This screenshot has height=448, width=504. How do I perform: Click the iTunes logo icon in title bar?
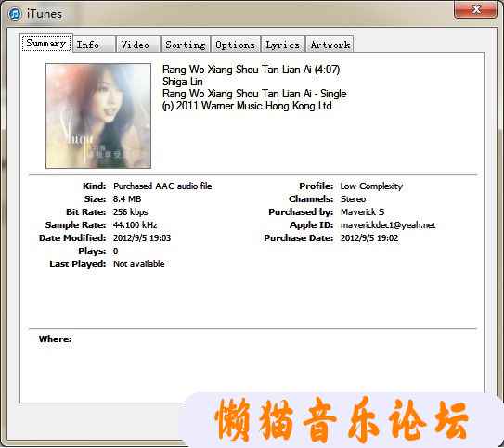15,14
